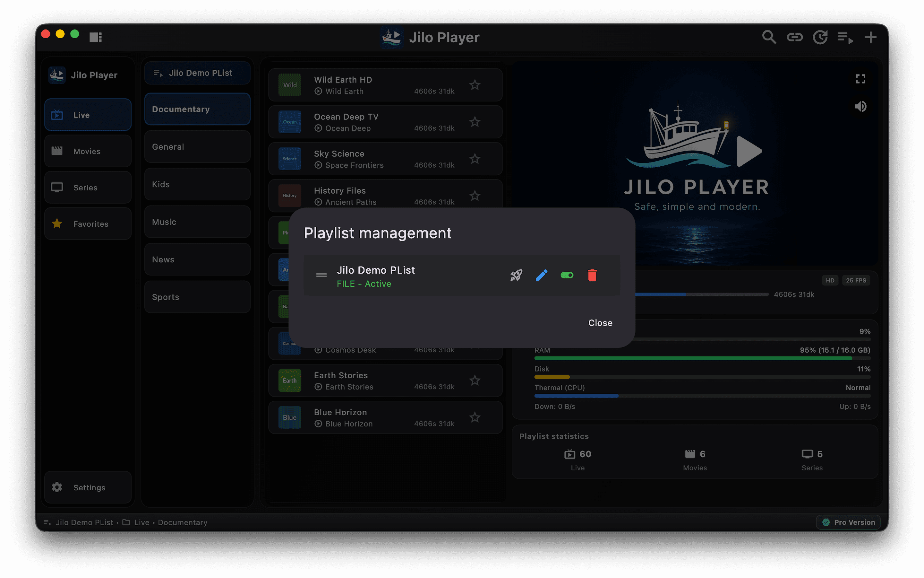Image resolution: width=924 pixels, height=578 pixels.
Task: Click the Thermal (CPU) status bar
Action: (702, 396)
